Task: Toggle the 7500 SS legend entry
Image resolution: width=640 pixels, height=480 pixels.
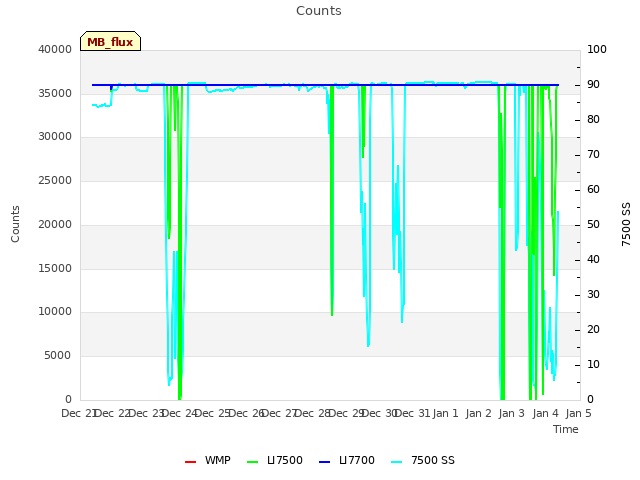Action: (x=423, y=460)
